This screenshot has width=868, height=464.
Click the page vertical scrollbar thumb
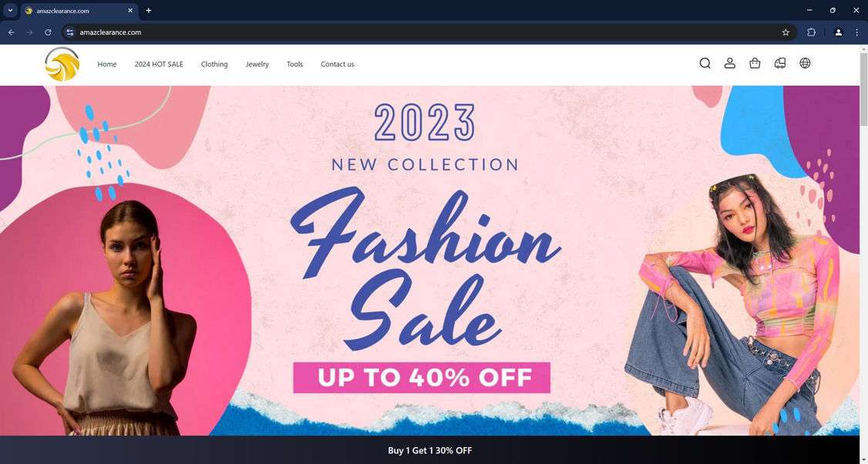[863, 89]
